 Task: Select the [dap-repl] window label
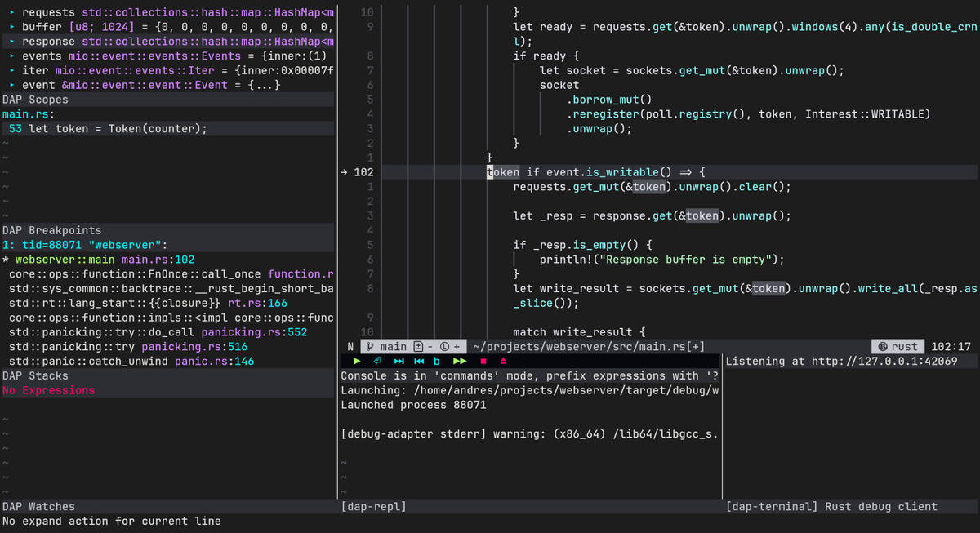(373, 507)
